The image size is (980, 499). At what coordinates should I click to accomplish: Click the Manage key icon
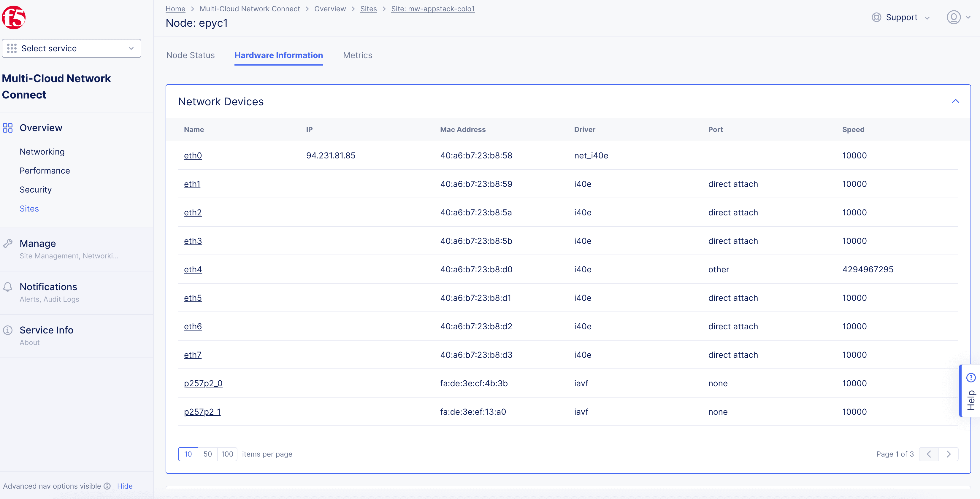point(8,243)
